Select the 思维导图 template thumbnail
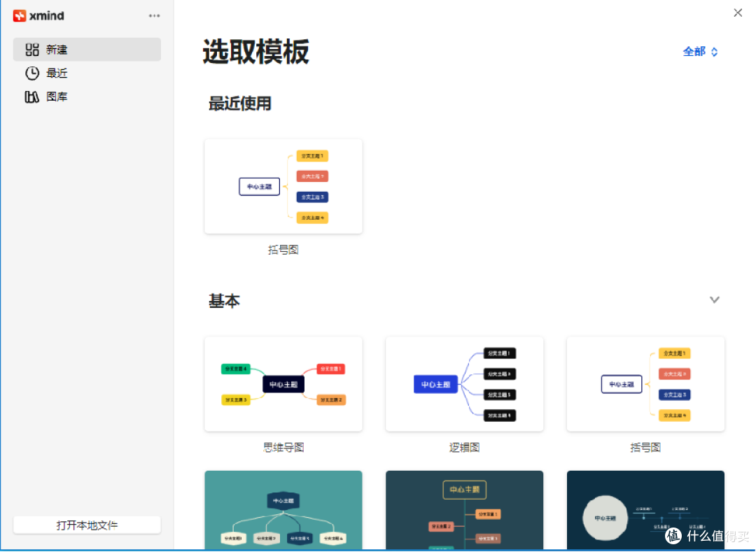 click(283, 384)
